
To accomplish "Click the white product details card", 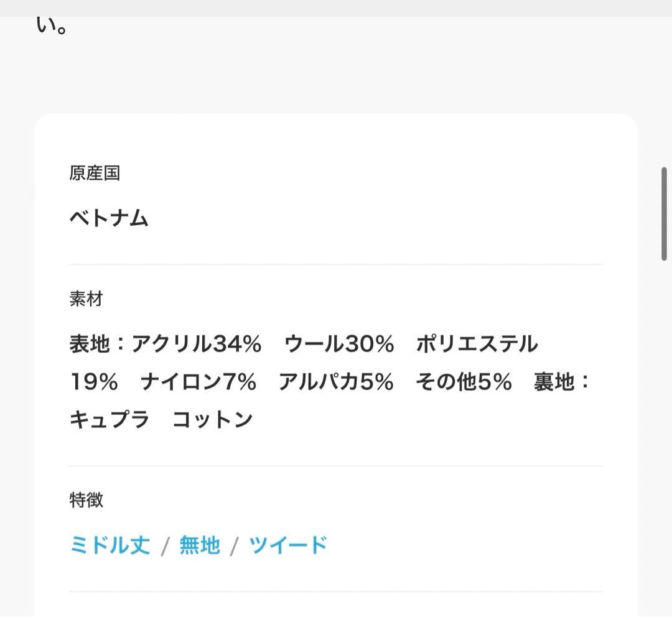I will 336,143.
